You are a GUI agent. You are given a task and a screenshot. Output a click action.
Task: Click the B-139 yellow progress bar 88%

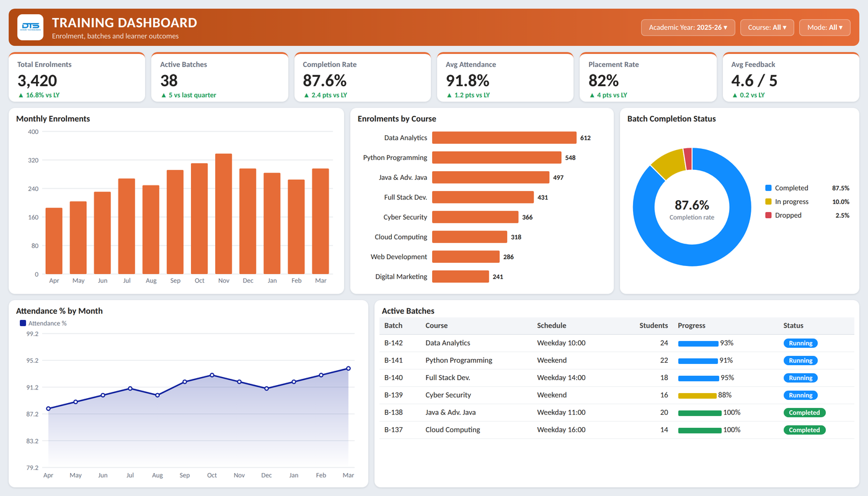pyautogui.click(x=697, y=395)
